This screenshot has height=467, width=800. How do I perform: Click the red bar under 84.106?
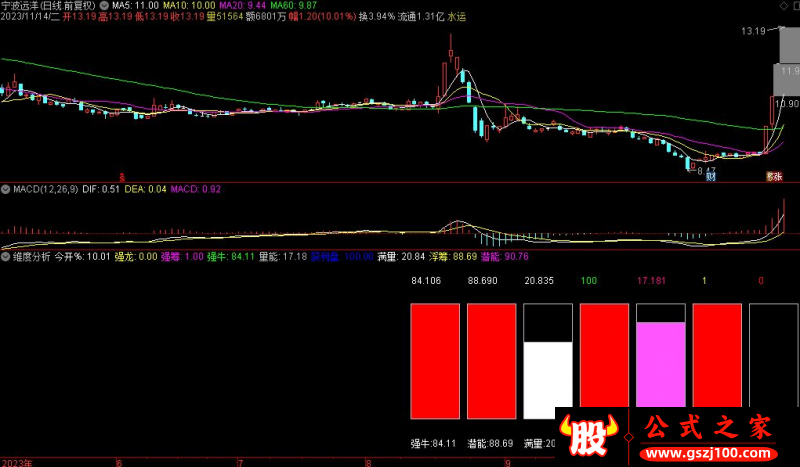[435, 361]
